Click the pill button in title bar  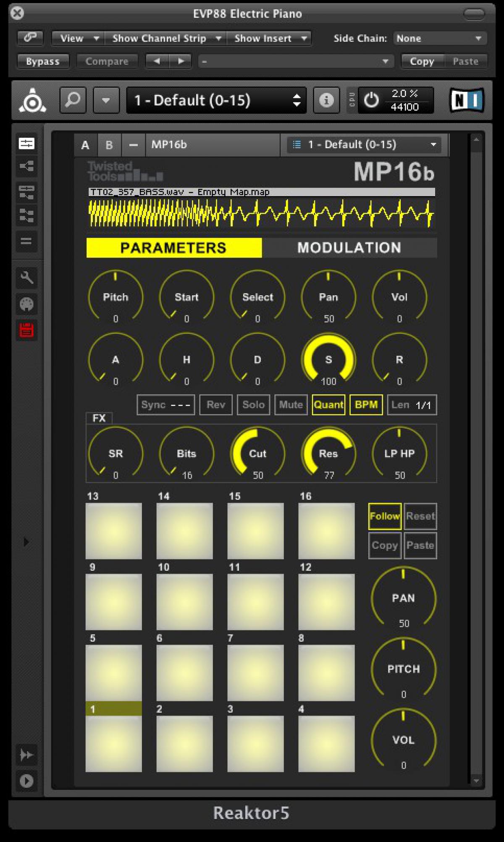click(474, 14)
